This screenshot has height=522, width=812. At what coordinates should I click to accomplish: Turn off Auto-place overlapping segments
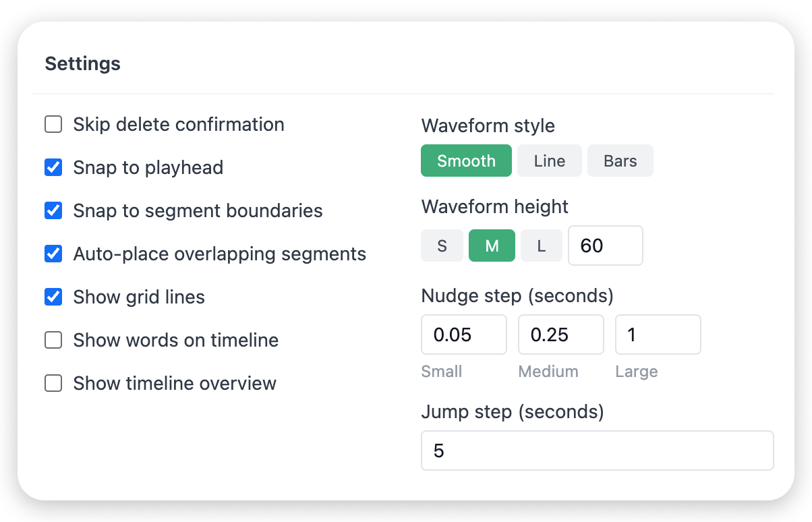(x=53, y=254)
